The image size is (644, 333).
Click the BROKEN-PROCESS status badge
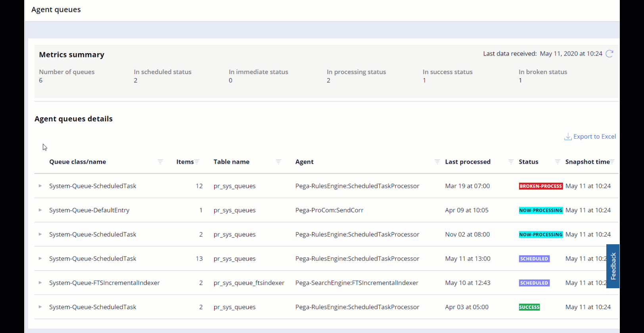click(x=540, y=186)
